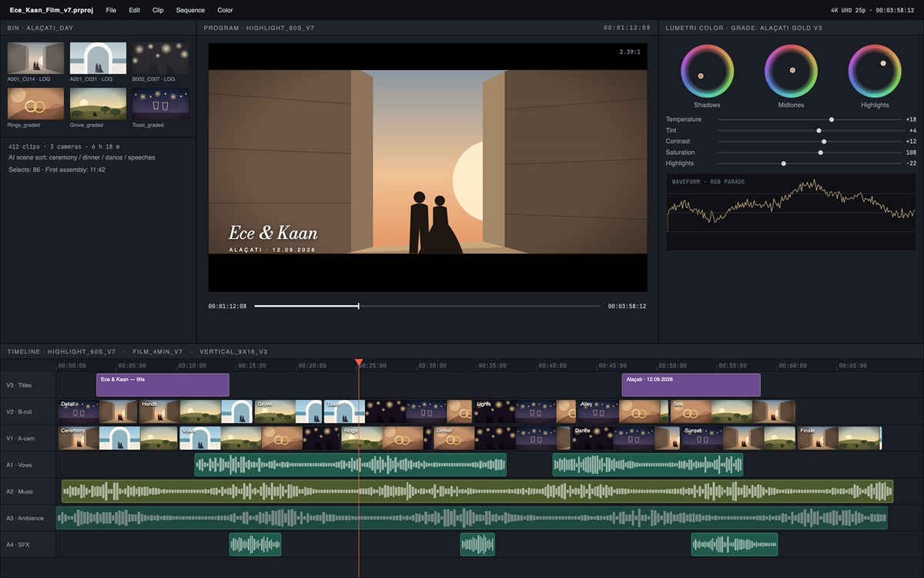Select the Lights clip on V2
Viewport: 924px width, 578px height.
pyautogui.click(x=525, y=412)
